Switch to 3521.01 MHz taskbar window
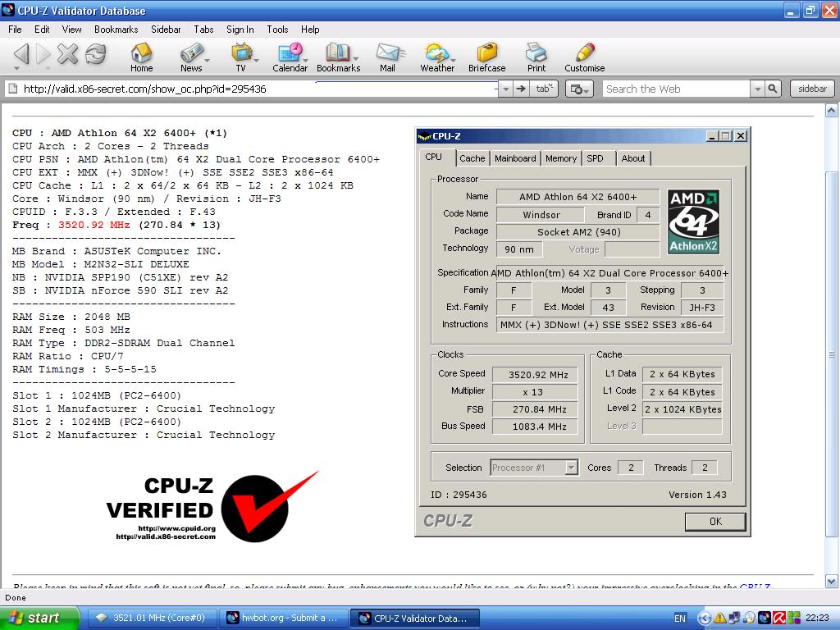 pos(152,618)
